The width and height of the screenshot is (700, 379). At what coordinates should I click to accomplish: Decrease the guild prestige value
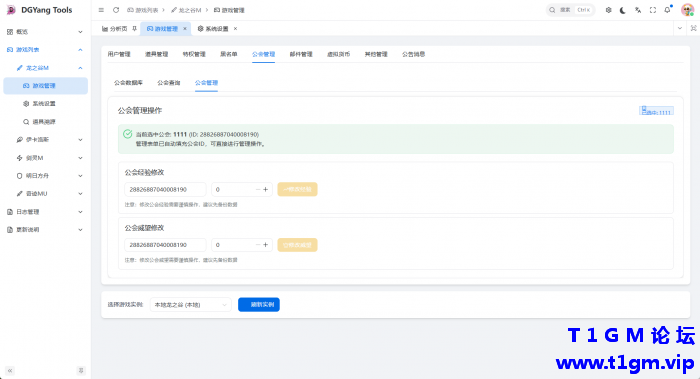tap(258, 245)
